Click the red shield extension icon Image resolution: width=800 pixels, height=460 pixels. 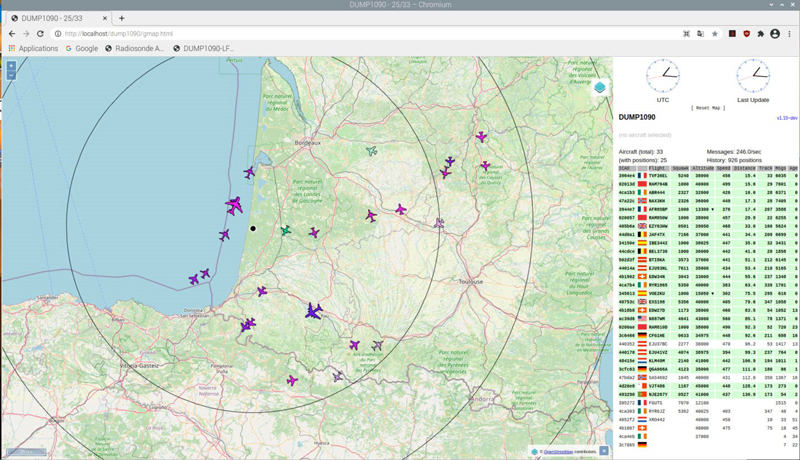pyautogui.click(x=746, y=34)
